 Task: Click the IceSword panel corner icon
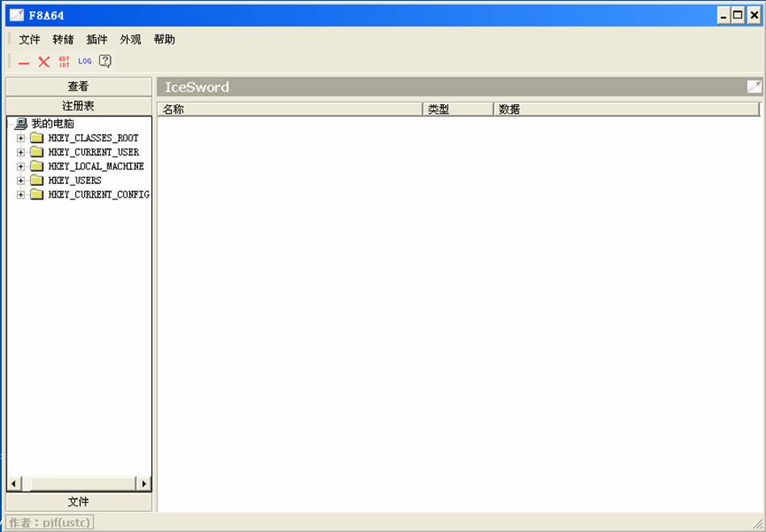tap(754, 87)
